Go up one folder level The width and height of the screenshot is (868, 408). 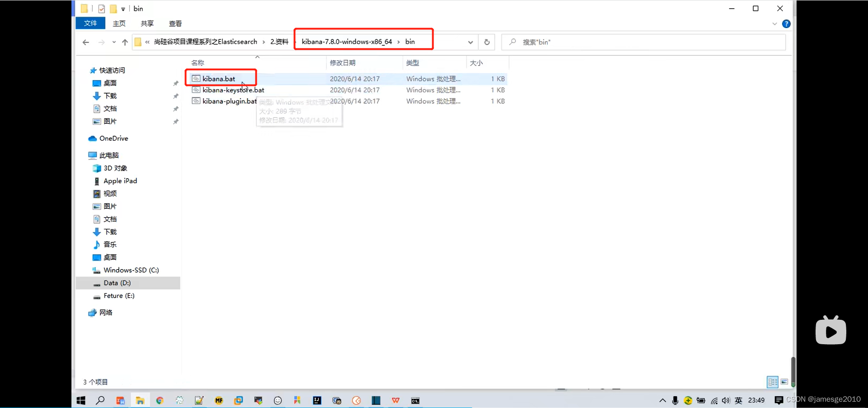point(125,42)
